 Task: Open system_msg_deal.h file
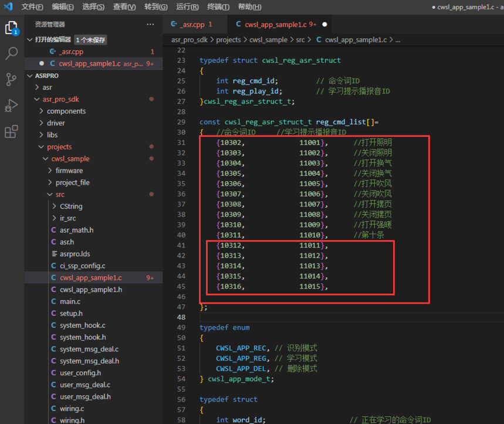tap(93, 361)
